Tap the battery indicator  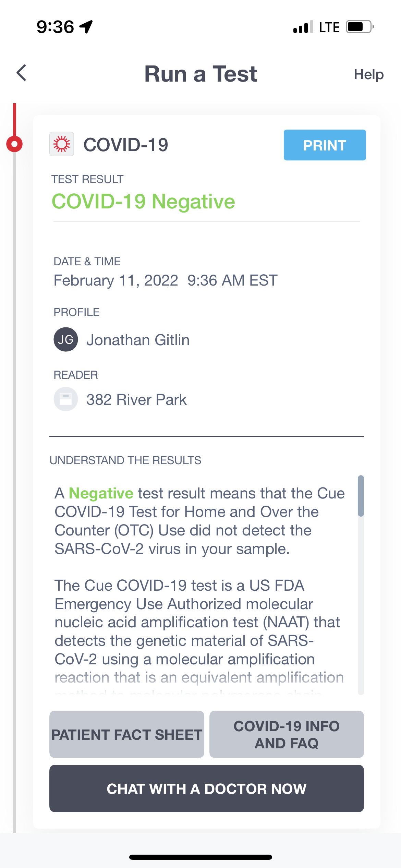(359, 27)
